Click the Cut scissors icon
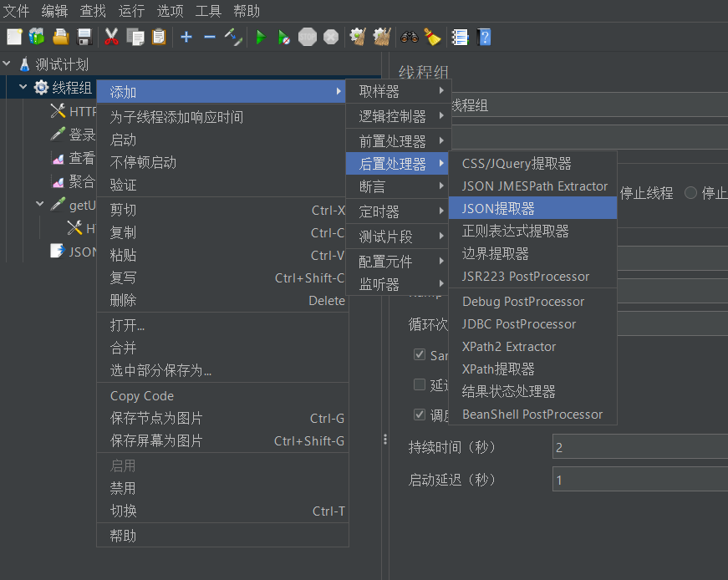 pyautogui.click(x=111, y=37)
